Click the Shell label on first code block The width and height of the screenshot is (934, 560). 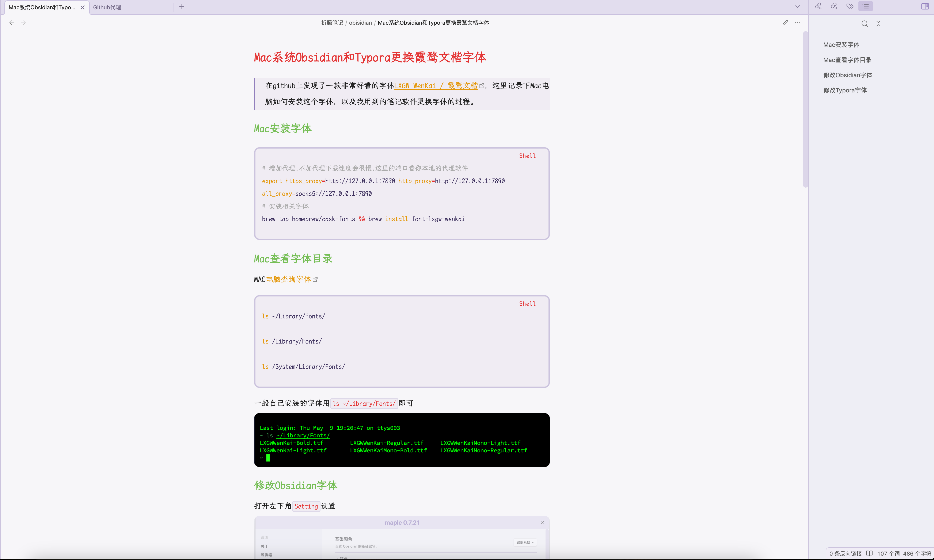pos(527,156)
